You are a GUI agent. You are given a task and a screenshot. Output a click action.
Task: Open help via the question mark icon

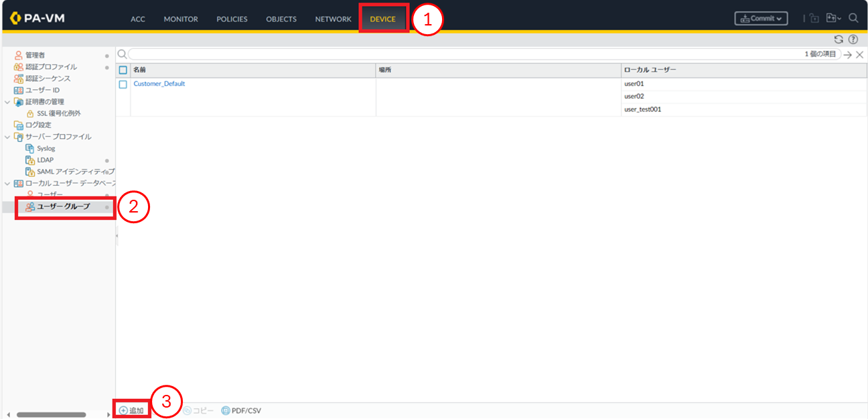[x=853, y=40]
